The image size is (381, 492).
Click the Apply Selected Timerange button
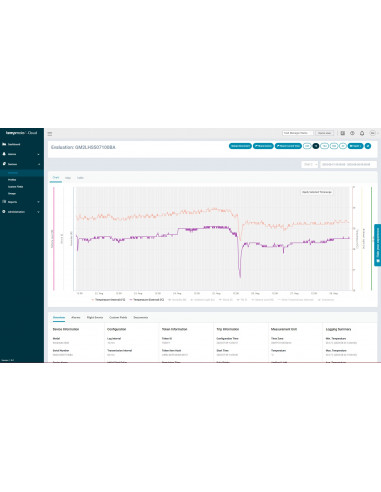pos(317,192)
